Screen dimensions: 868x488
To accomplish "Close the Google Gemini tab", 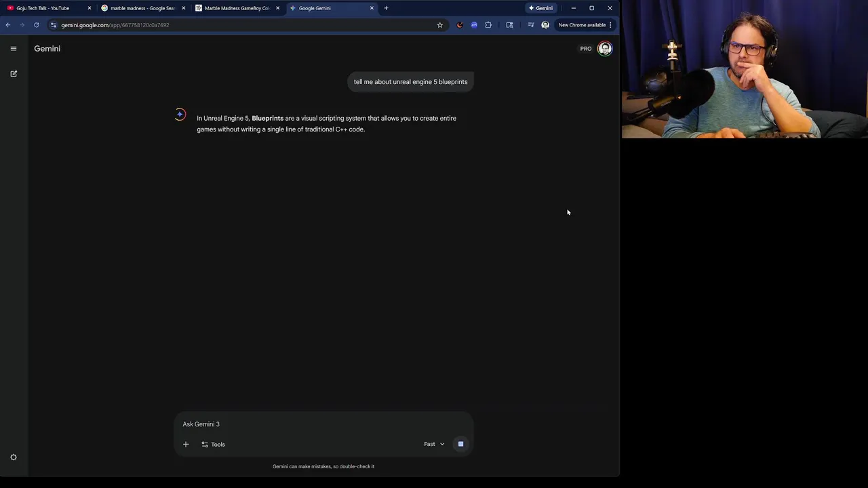I will 372,8.
